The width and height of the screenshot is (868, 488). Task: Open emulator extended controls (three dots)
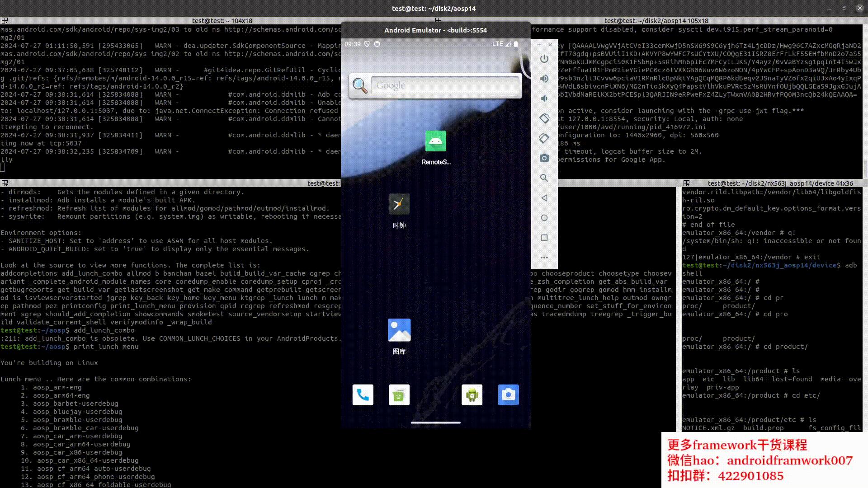click(544, 258)
